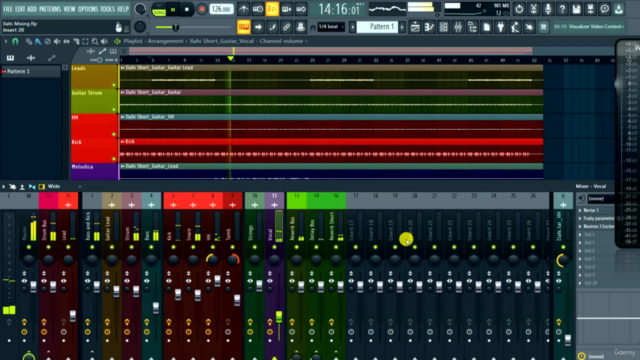Click the Visualizer Video Contest news link
640x360 pixels.
pyautogui.click(x=589, y=27)
